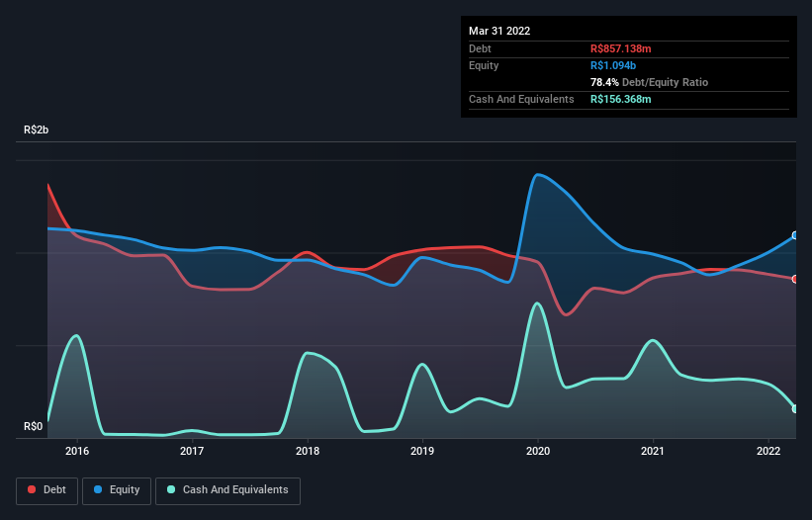Select the 2017 x-axis label

[192, 451]
